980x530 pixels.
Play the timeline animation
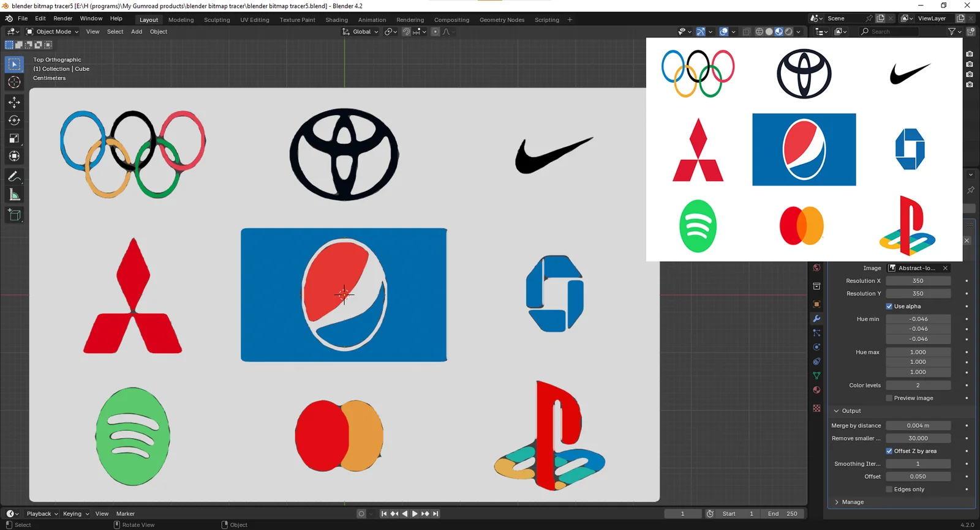(415, 513)
